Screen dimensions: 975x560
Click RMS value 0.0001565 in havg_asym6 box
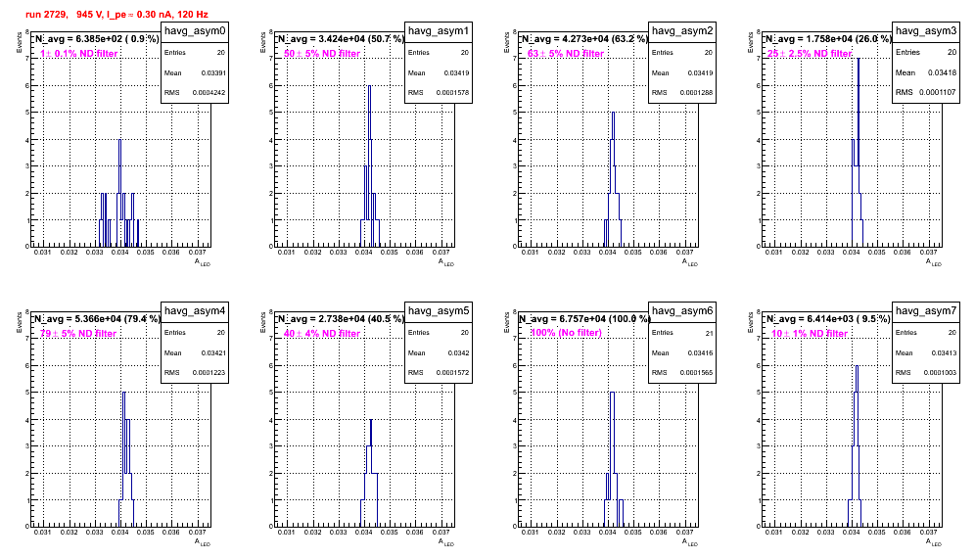pyautogui.click(x=696, y=373)
